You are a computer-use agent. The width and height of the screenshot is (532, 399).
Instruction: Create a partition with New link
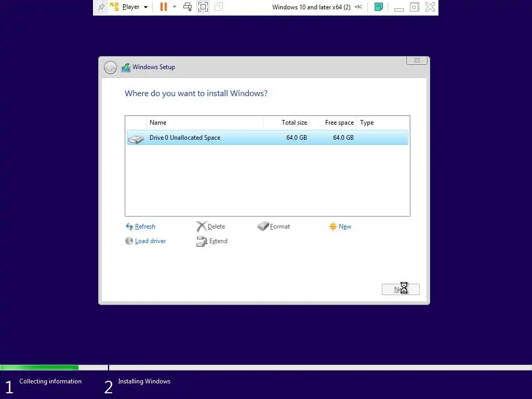click(x=345, y=227)
